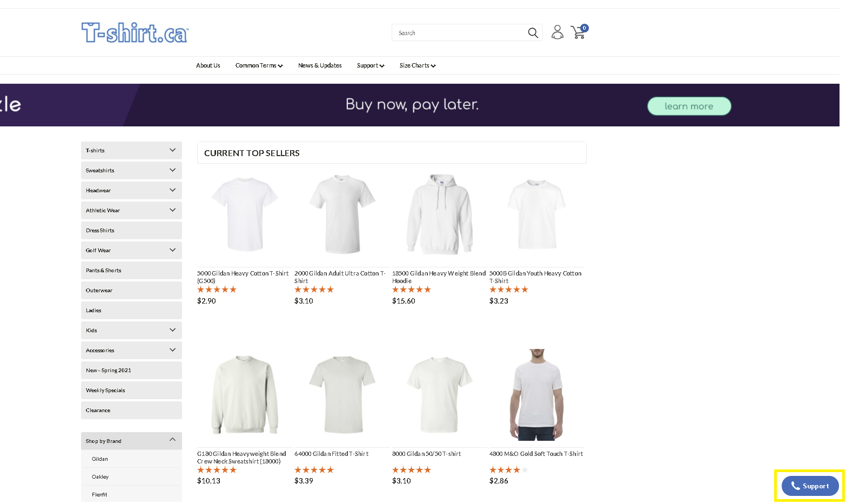846x504 pixels.
Task: Open the 18500 Gildan Hoodie image
Action: pyautogui.click(x=439, y=214)
